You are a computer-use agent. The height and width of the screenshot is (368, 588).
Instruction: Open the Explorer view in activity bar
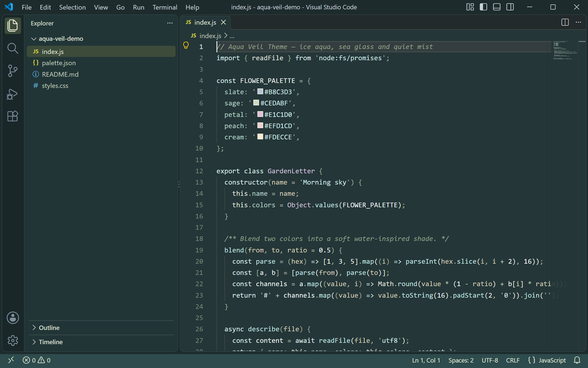click(13, 26)
